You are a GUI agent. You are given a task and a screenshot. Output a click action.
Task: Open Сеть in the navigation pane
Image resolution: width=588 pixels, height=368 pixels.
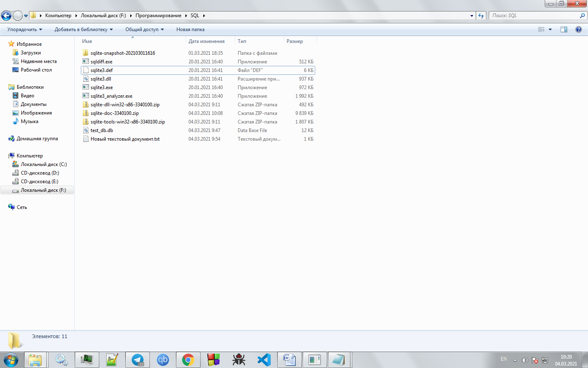coord(22,207)
